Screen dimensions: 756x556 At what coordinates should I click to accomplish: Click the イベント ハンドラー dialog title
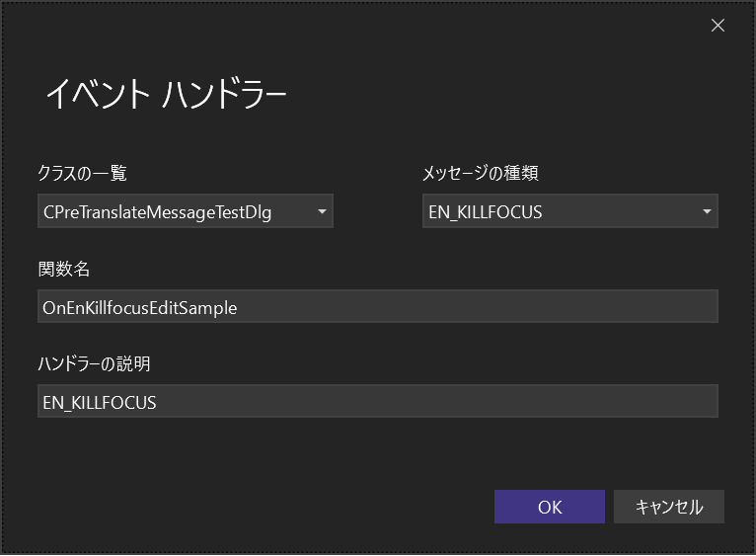[166, 95]
